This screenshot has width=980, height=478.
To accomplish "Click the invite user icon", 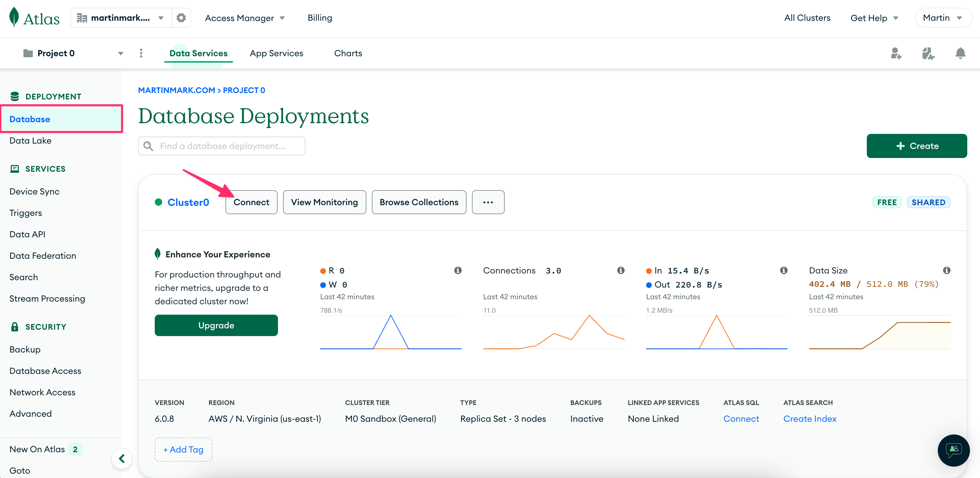I will (896, 53).
